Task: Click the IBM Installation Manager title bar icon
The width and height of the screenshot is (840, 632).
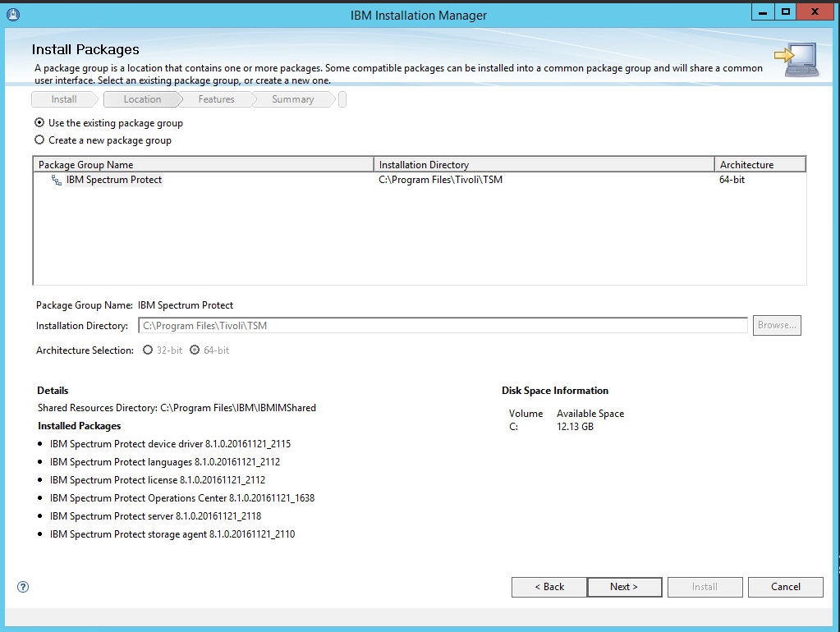Action: click(12, 14)
